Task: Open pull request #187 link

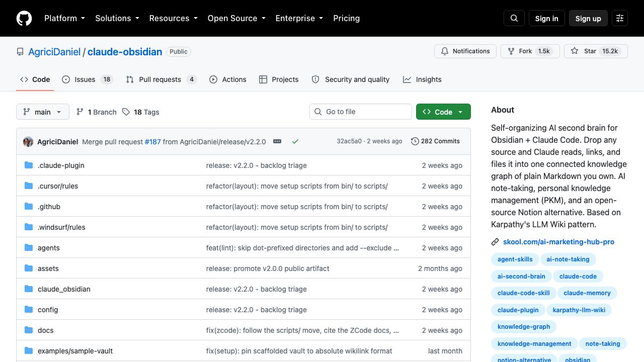Action: [153, 142]
